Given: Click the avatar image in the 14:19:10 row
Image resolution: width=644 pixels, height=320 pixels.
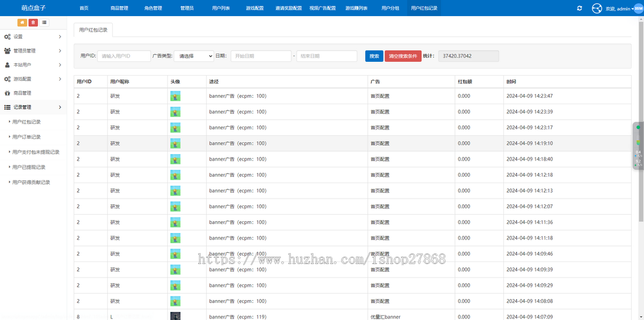Looking at the screenshot, I should click(175, 143).
